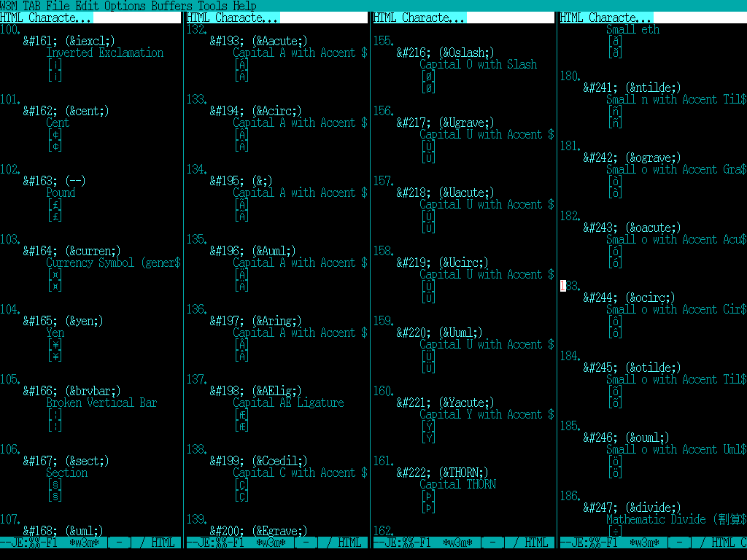This screenshot has height=560, width=747.
Task: Open the Edit menu
Action: [x=88, y=6]
